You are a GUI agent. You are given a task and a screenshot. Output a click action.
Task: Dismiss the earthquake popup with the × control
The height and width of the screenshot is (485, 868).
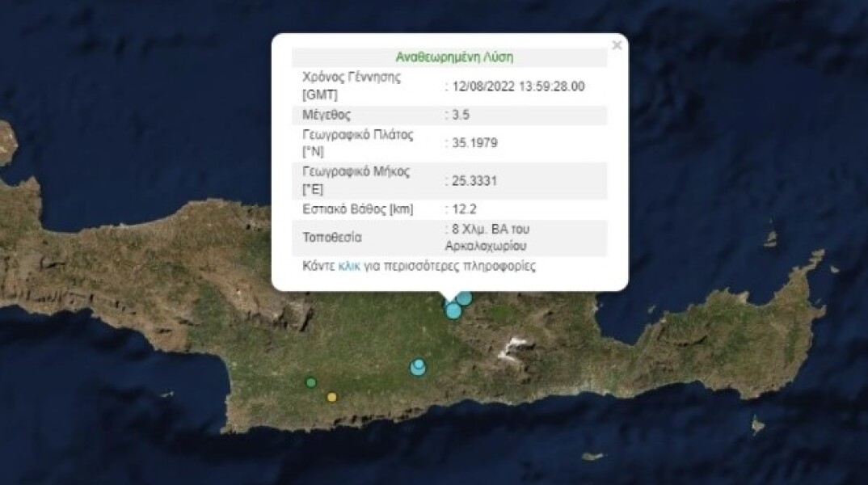point(617,45)
